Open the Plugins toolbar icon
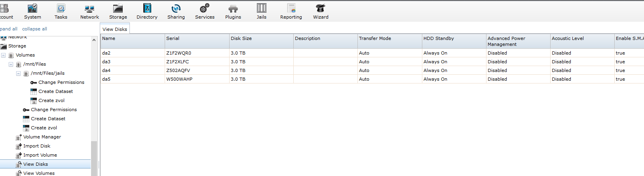 pos(233,8)
